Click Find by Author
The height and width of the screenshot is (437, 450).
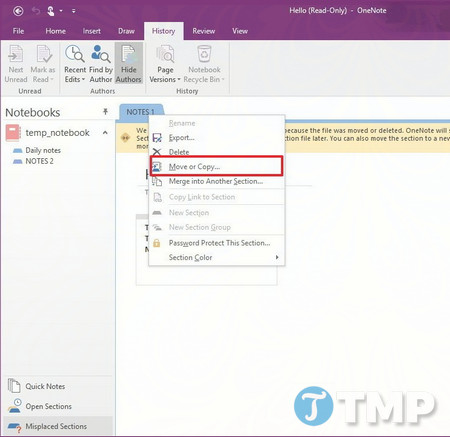[x=101, y=64]
